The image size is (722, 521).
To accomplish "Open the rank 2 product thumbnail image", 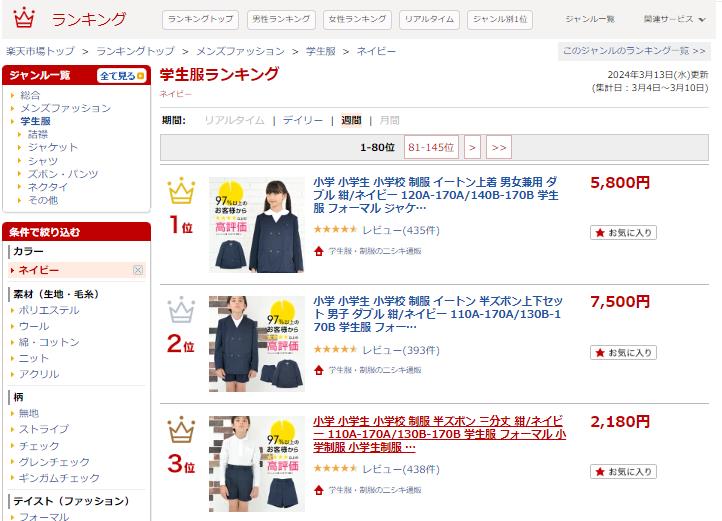I will [x=256, y=344].
